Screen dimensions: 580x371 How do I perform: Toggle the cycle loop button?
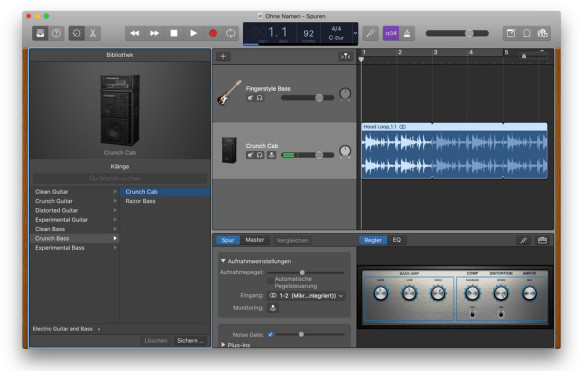point(230,33)
